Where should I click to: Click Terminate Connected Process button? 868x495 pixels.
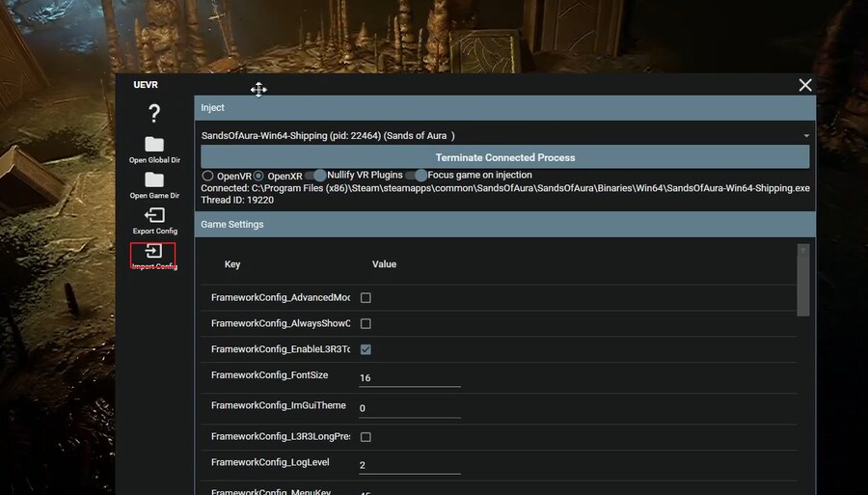point(504,157)
